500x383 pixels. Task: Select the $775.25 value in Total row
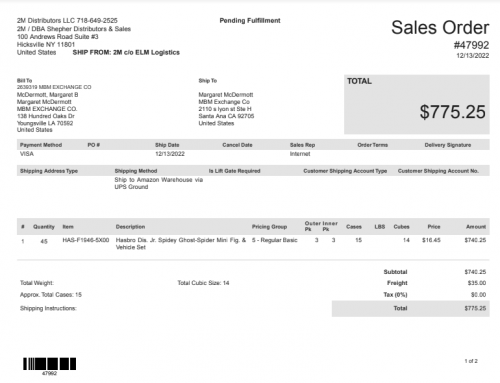coord(475,308)
